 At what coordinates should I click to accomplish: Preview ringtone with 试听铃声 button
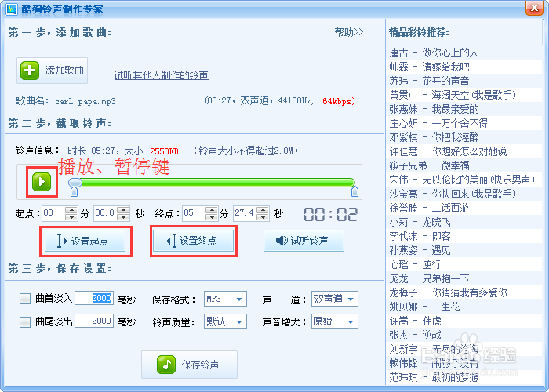click(x=304, y=241)
